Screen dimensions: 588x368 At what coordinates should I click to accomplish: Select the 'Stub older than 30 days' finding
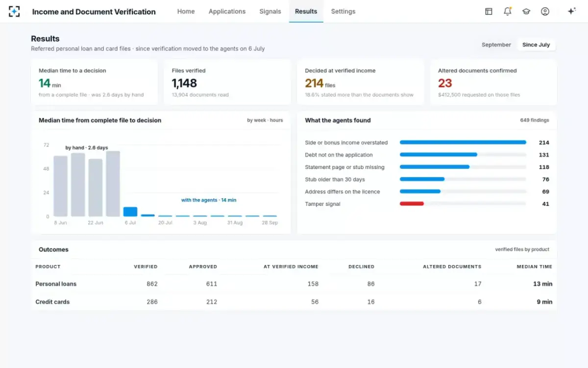427,180
